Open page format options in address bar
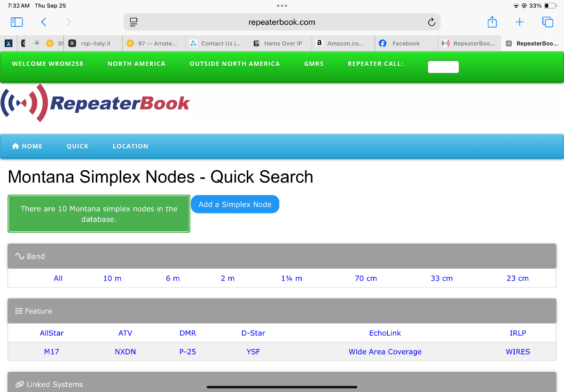 pyautogui.click(x=133, y=22)
